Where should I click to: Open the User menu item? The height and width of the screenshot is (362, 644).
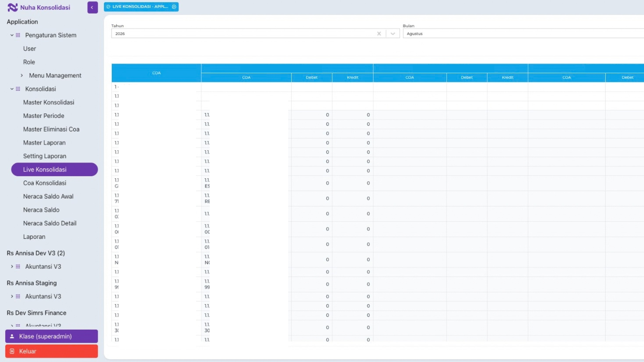pyautogui.click(x=29, y=49)
